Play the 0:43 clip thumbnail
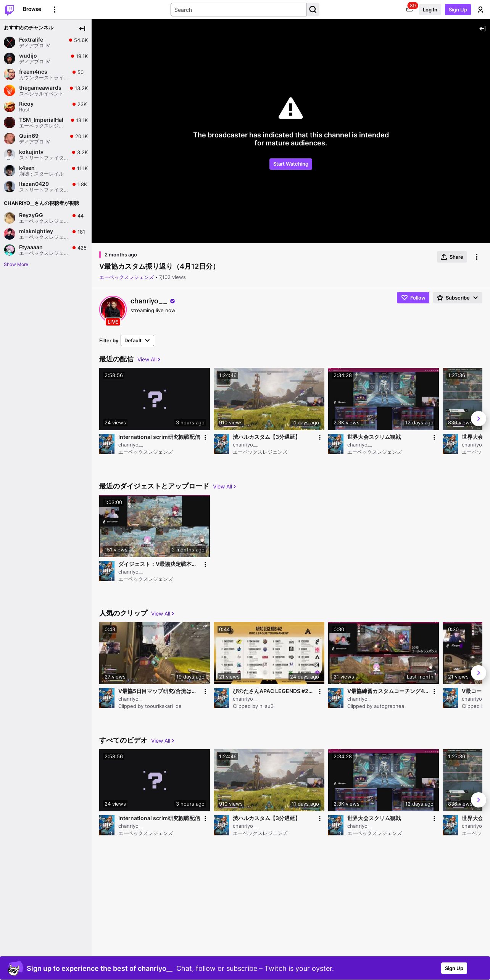 [x=155, y=653]
